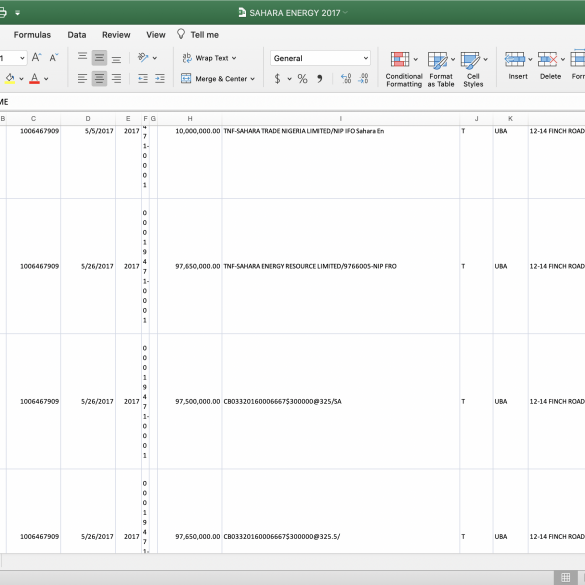Toggle middle vertical alignment
The width and height of the screenshot is (585, 585).
[x=99, y=57]
